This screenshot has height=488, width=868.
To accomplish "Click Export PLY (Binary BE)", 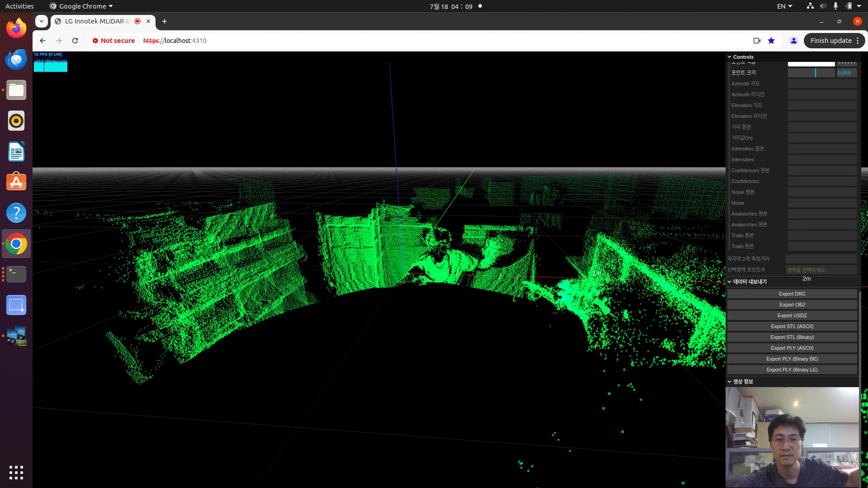I will point(792,359).
